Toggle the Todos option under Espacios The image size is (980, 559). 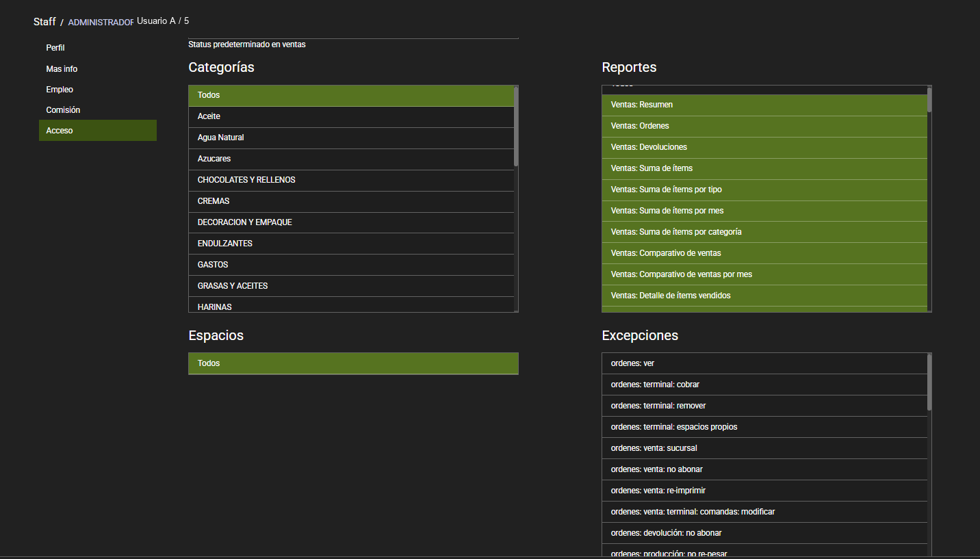(x=353, y=363)
